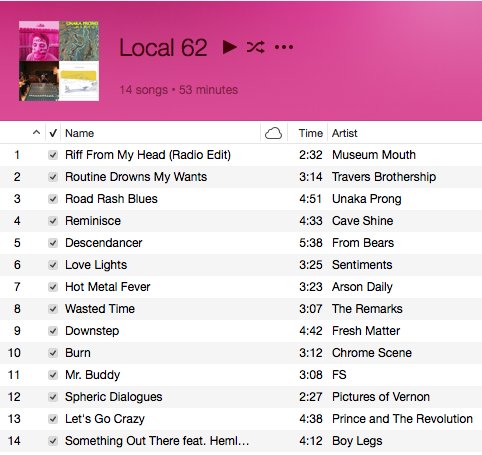Toggle the Let's Go Crazy checkbox
482x455 pixels.
(53, 419)
